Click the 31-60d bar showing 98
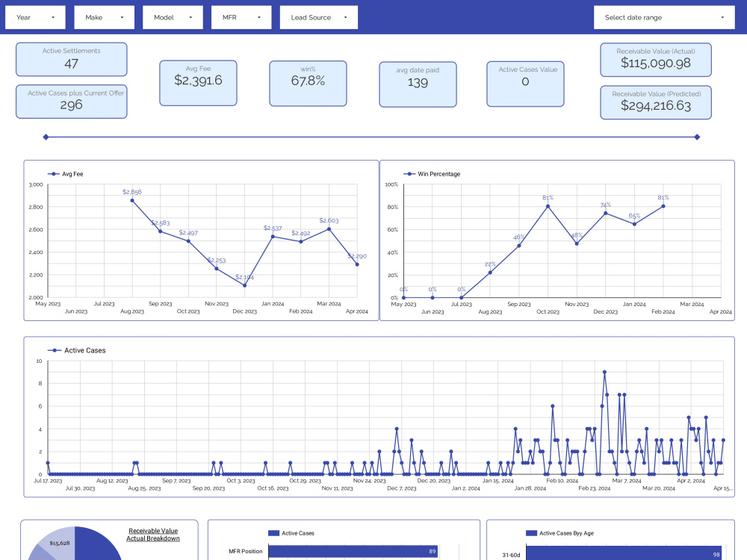747x560 pixels. tap(624, 553)
